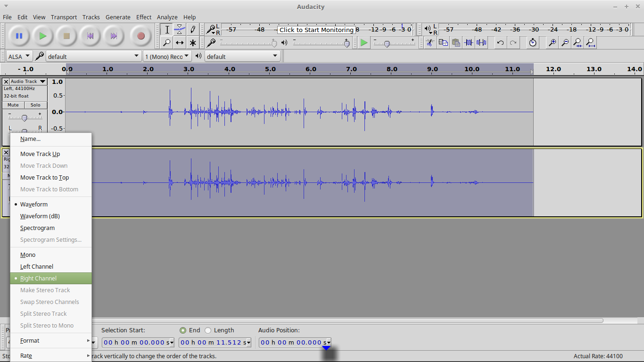Open the File menu
Screen dimensions: 644x362
coord(7,17)
